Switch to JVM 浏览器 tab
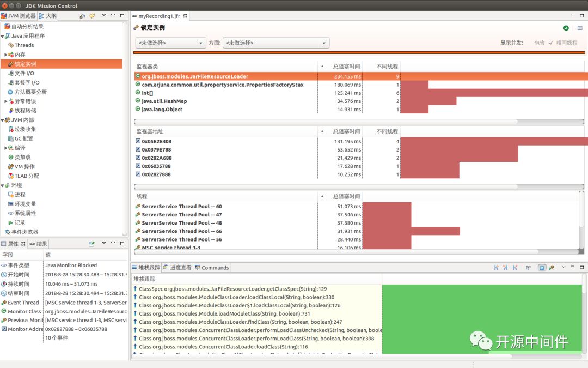Image resolution: width=588 pixels, height=368 pixels. [18, 16]
